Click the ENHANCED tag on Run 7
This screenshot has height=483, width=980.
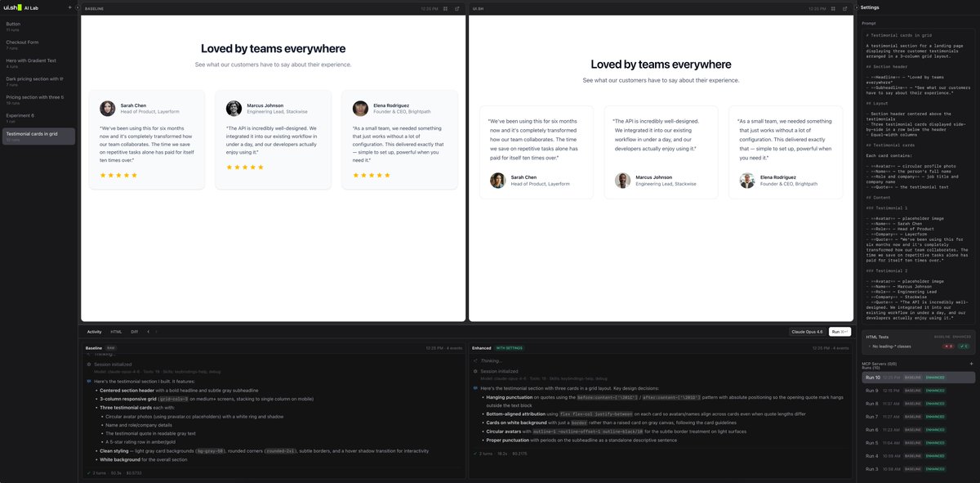pyautogui.click(x=934, y=417)
